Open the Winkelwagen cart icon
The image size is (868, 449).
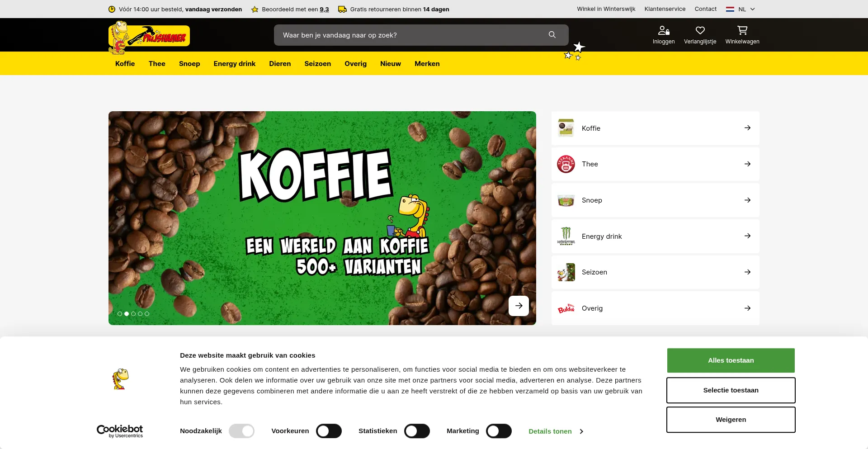[742, 30]
